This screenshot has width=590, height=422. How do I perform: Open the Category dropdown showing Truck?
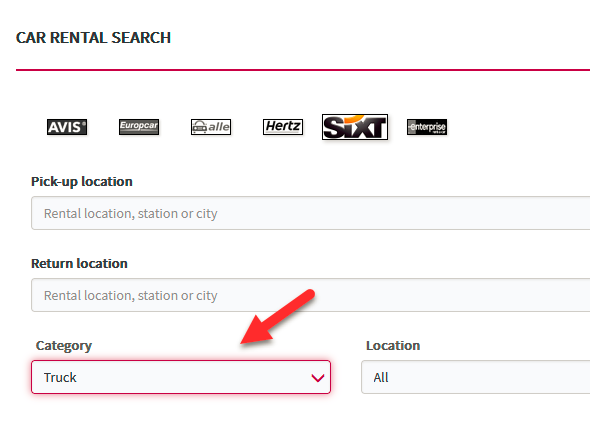[x=181, y=377]
